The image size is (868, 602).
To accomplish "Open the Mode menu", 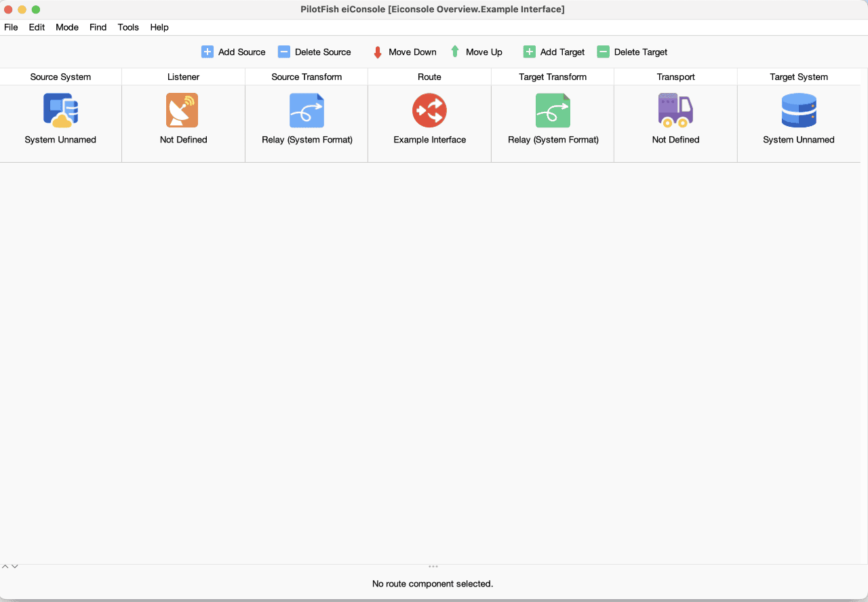I will click(67, 27).
